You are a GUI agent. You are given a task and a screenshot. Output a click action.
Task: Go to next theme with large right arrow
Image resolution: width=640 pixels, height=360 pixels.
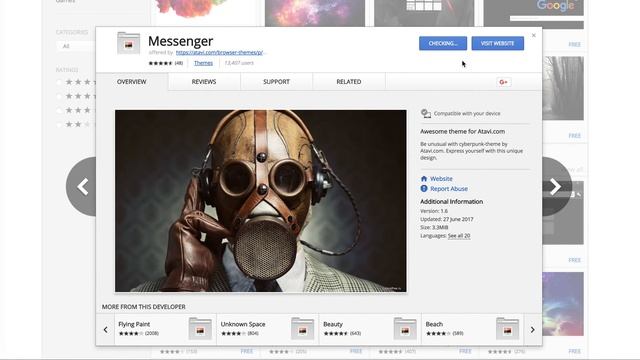(556, 187)
